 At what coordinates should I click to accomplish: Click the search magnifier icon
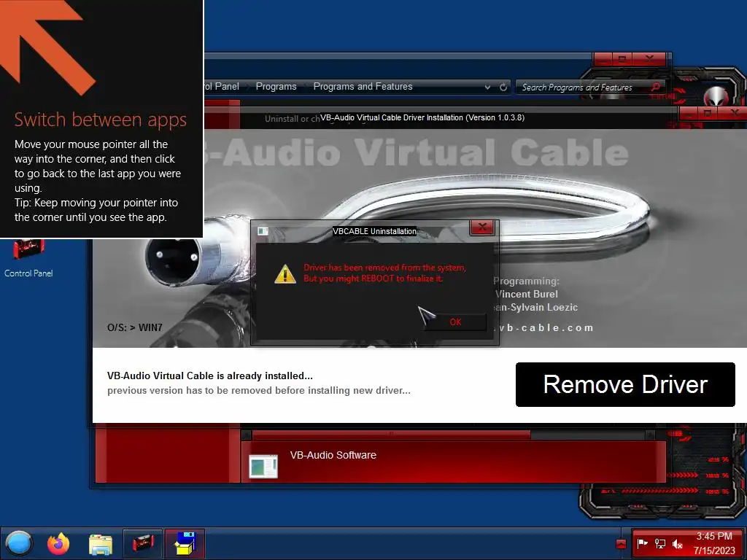(656, 87)
